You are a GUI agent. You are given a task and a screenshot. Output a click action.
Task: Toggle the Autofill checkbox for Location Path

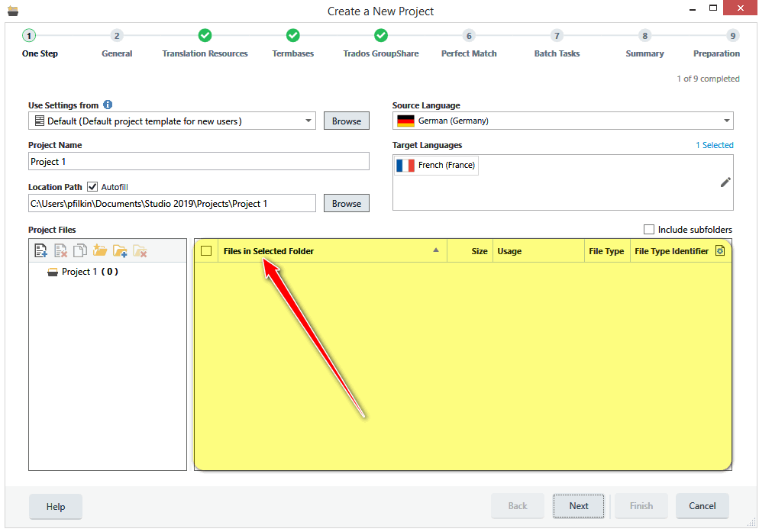92,186
